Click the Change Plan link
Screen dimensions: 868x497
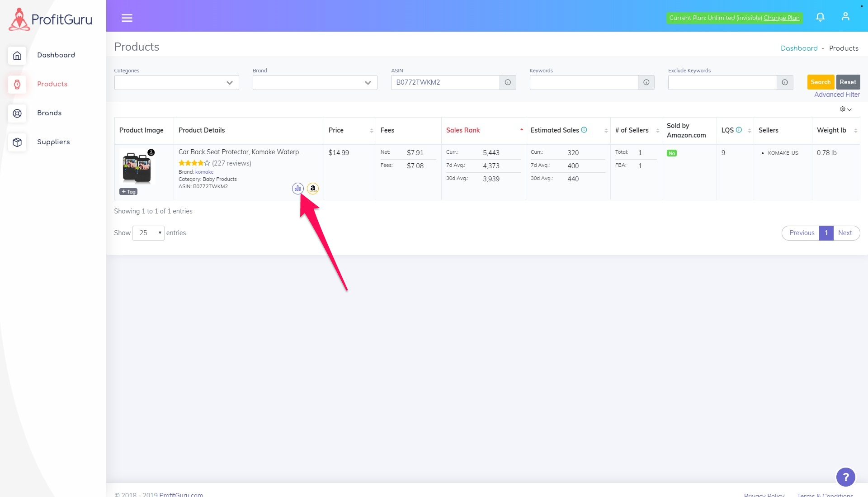[x=781, y=18]
